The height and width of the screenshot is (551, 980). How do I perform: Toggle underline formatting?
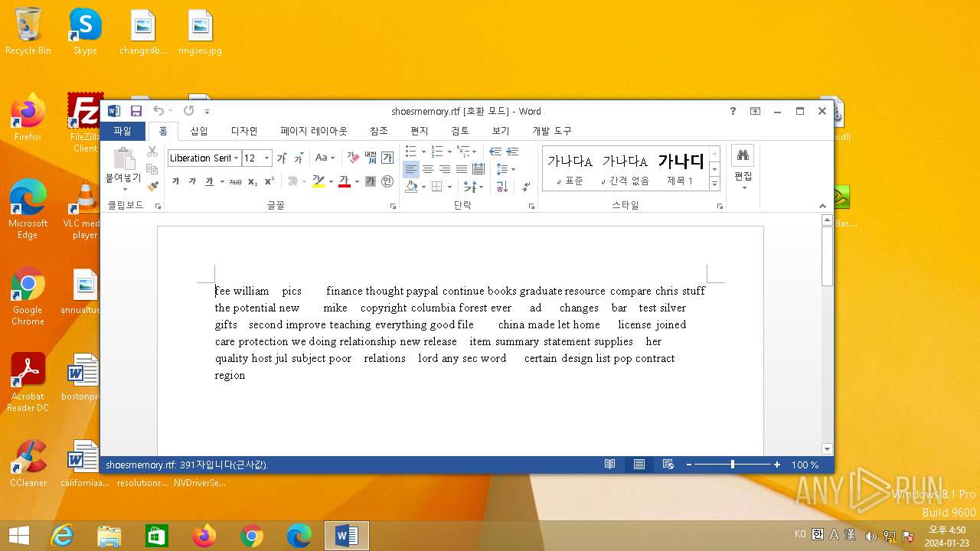click(x=209, y=182)
